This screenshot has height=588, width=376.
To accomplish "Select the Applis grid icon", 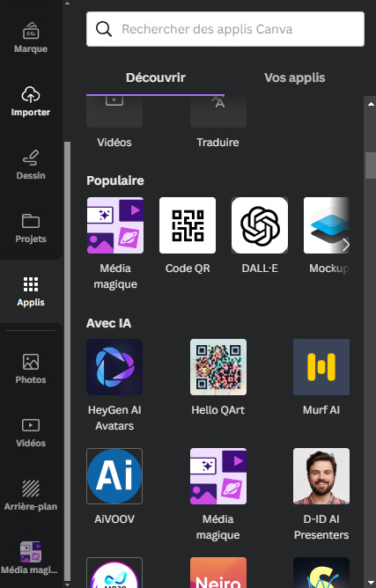I will coord(31,291).
